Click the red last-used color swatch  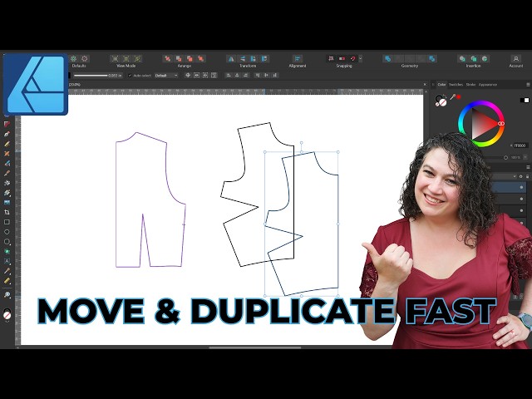(x=459, y=96)
